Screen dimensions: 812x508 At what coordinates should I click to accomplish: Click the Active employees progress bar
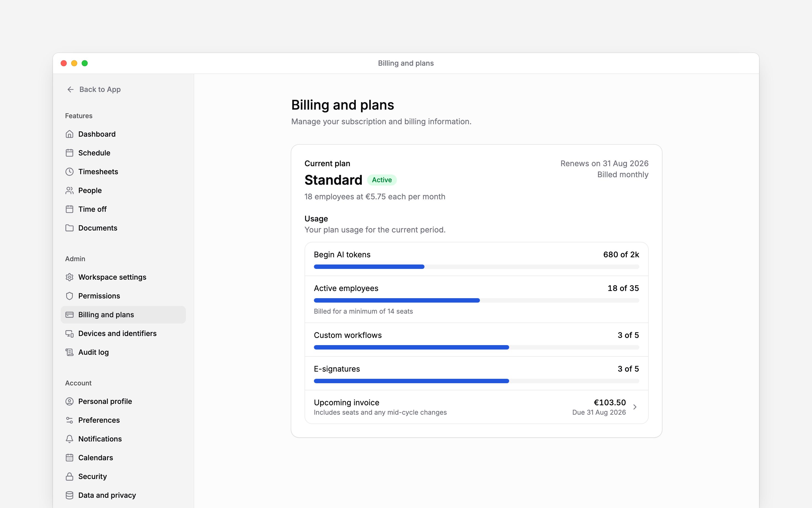tap(476, 300)
